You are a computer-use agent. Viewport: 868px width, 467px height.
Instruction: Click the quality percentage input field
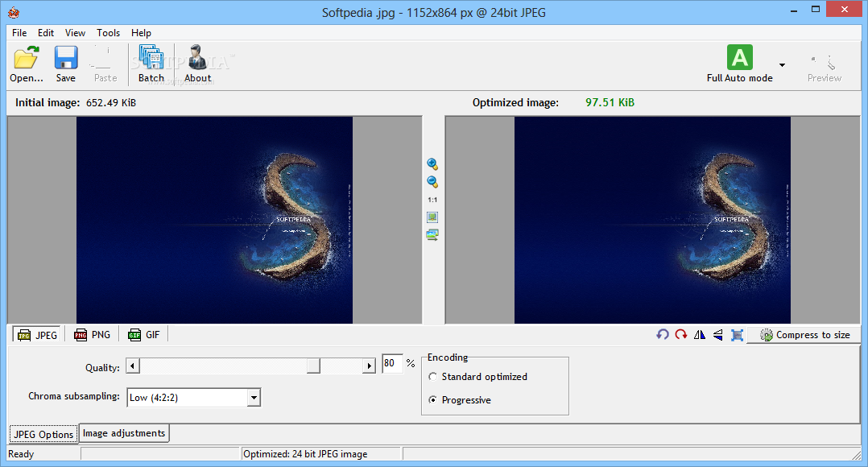392,363
